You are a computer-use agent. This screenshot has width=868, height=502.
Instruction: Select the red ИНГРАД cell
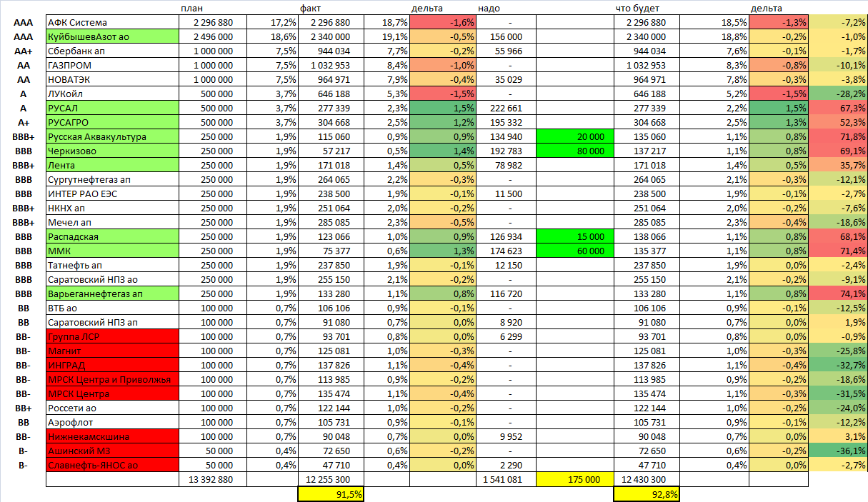[x=111, y=365]
